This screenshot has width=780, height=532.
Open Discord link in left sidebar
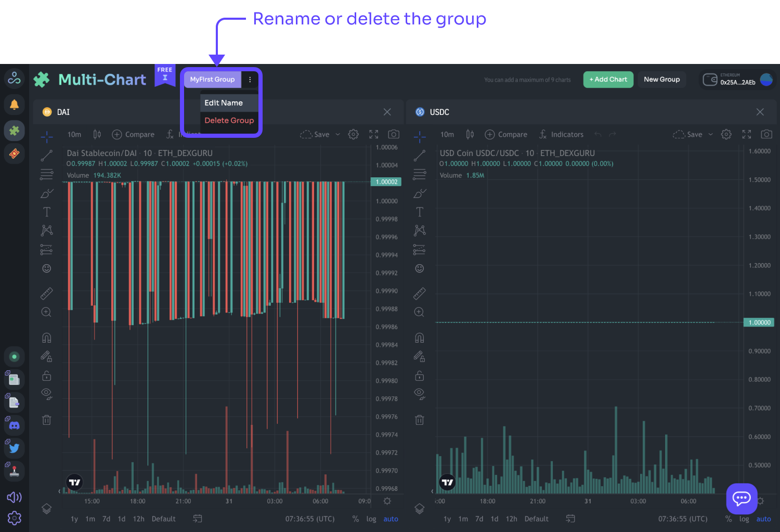tap(15, 425)
